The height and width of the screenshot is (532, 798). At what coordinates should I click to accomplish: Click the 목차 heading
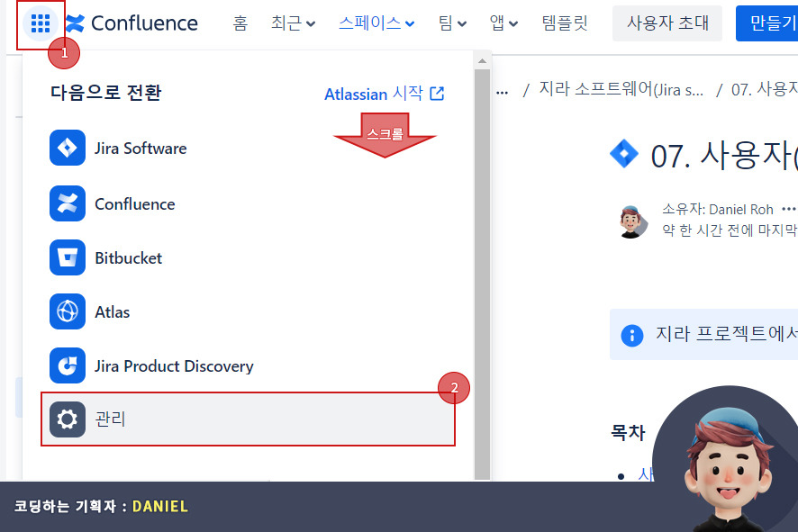[x=628, y=433]
